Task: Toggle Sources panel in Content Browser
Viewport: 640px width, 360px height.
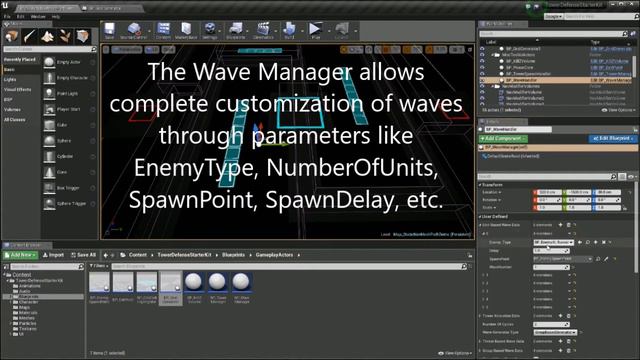Action: (6, 267)
